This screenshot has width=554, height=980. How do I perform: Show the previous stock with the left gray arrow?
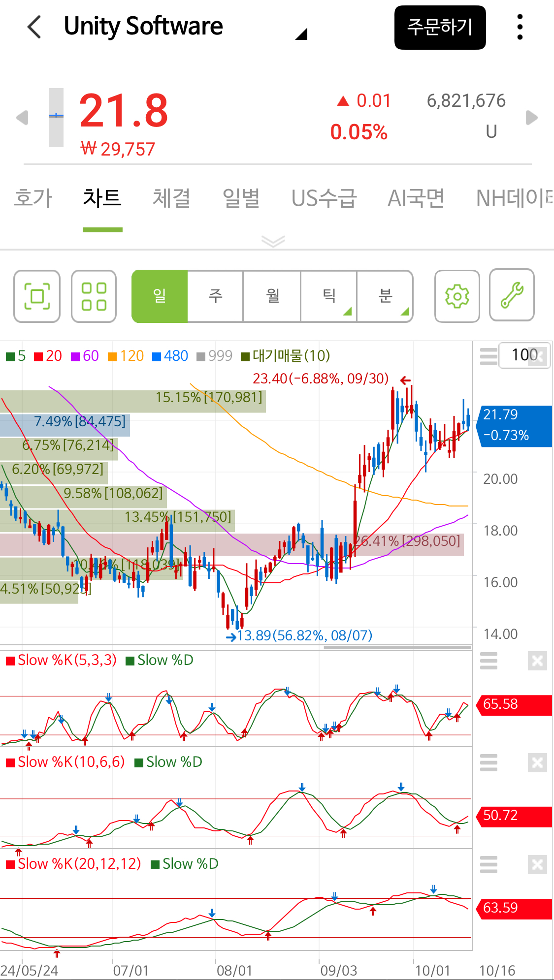coord(22,118)
